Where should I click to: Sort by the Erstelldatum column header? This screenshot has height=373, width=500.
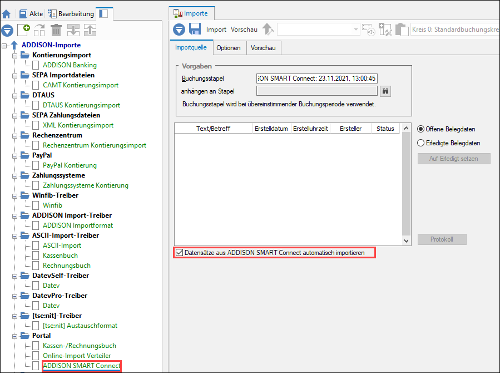click(271, 128)
